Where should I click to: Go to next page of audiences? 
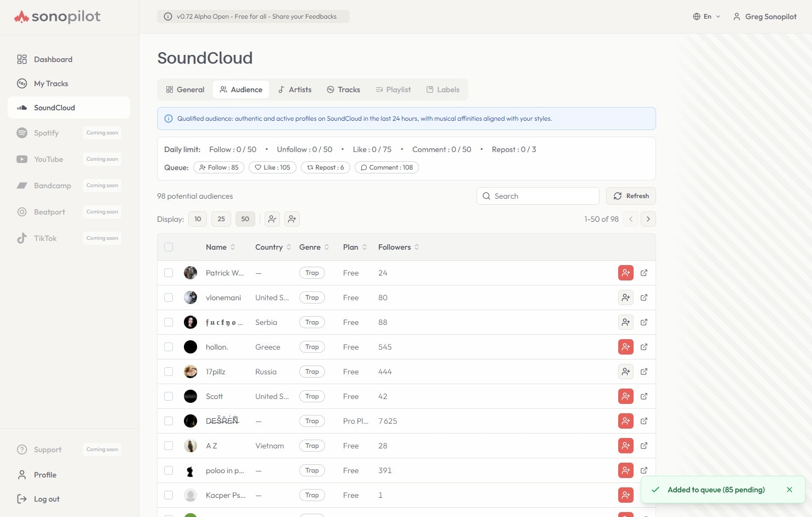648,219
